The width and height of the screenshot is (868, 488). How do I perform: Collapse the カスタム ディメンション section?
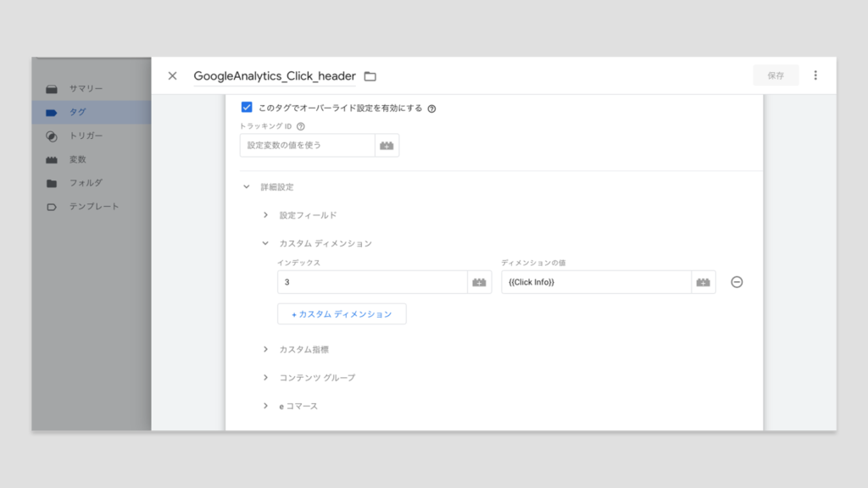[x=265, y=243]
